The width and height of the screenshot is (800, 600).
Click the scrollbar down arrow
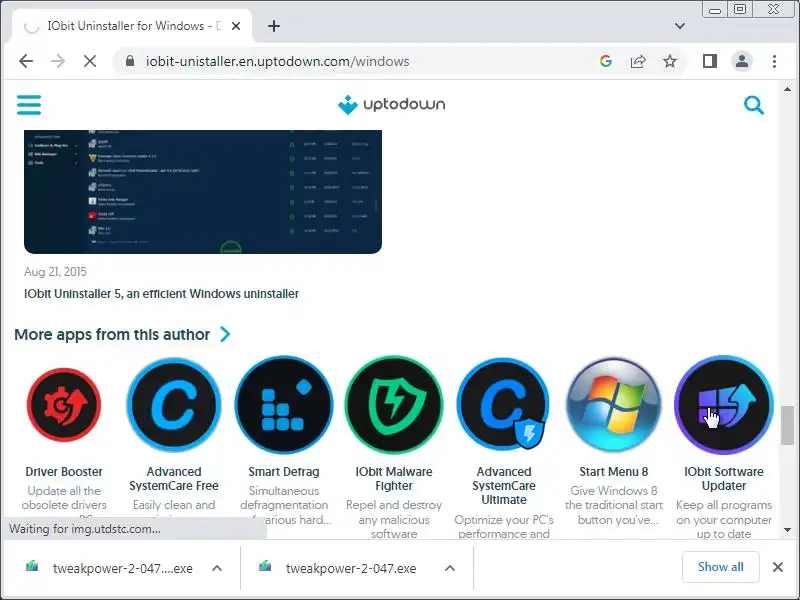point(787,530)
